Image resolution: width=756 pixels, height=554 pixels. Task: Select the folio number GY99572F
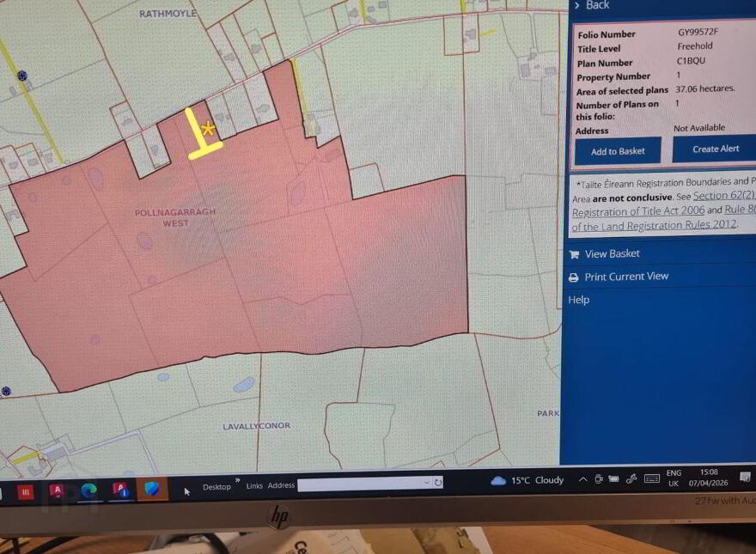[698, 33]
